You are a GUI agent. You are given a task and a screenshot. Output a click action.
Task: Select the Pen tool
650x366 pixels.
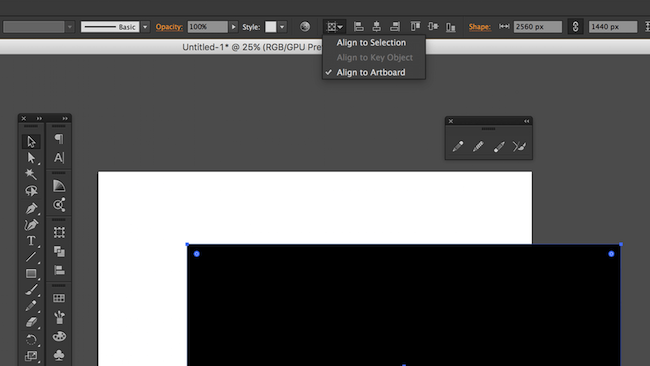point(31,208)
